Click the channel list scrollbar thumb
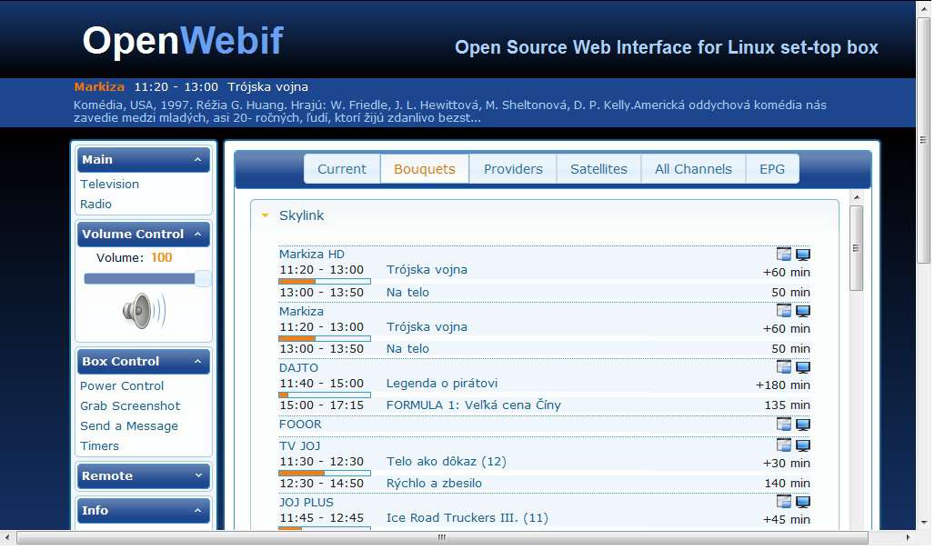 coord(856,248)
